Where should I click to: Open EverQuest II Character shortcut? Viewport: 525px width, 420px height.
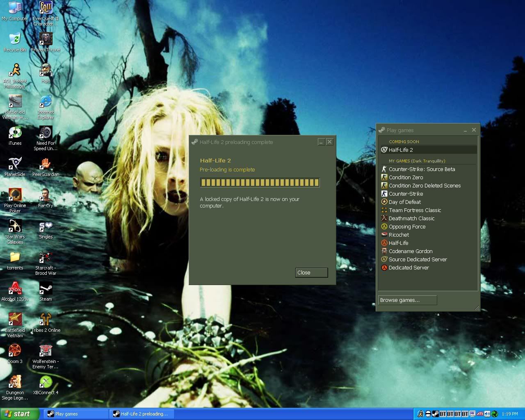point(46,14)
